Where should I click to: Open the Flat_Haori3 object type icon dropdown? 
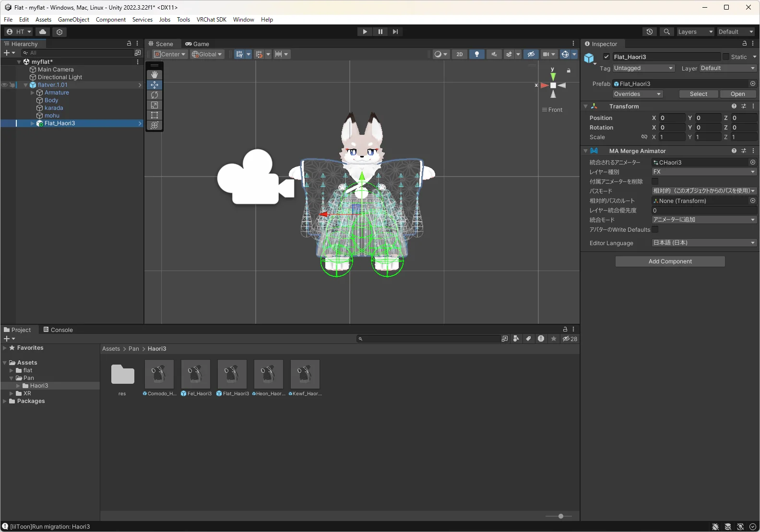[x=590, y=59]
